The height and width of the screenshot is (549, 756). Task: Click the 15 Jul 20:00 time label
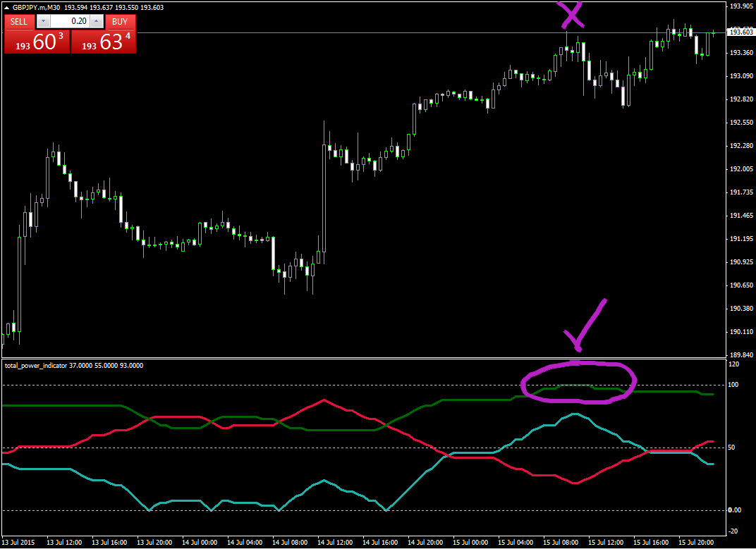tap(696, 543)
